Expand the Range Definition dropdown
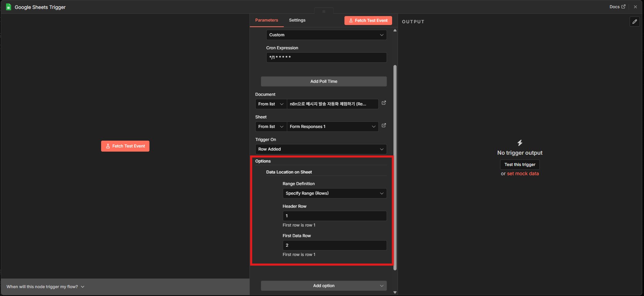The height and width of the screenshot is (296, 644). click(x=334, y=193)
